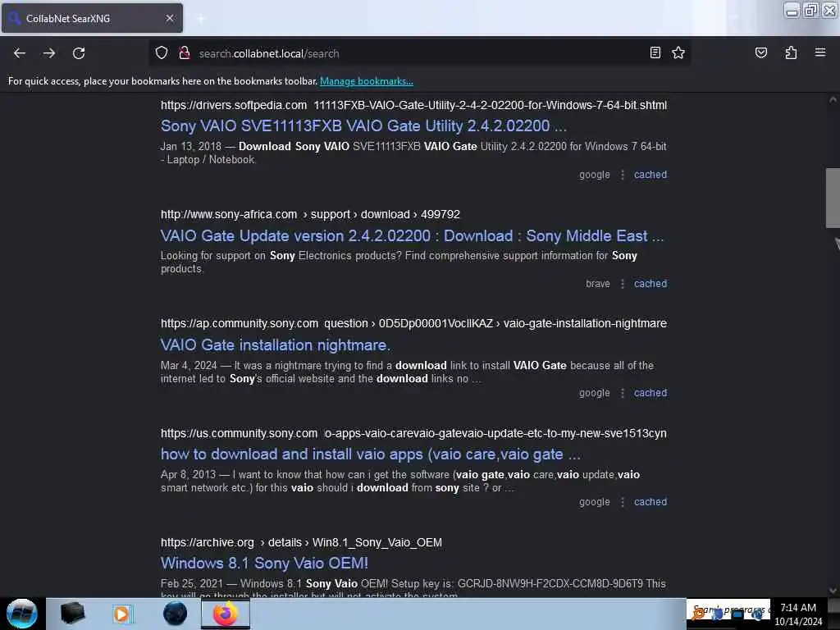Restore down the Firefox window
The height and width of the screenshot is (630, 840).
[810, 10]
